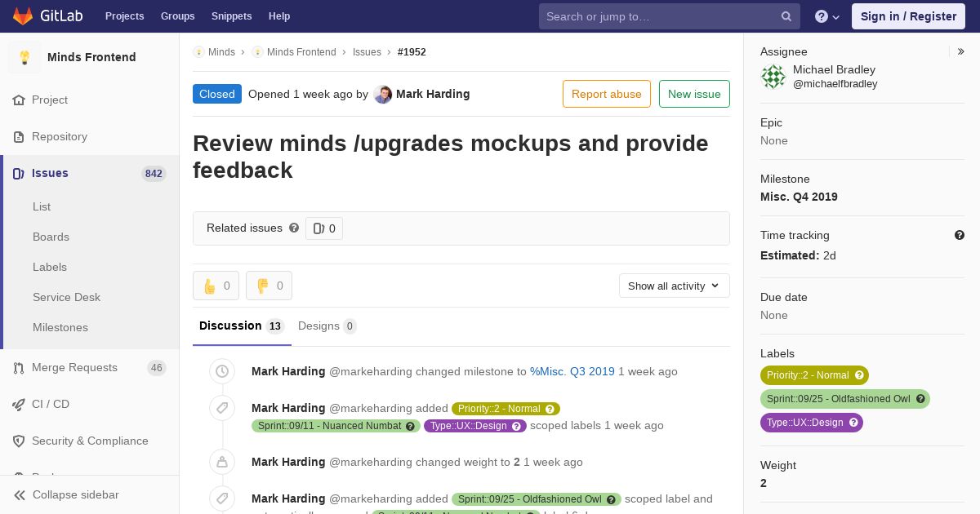Click the related issues count icon
Screen dimensions: 980x514
(x=319, y=228)
